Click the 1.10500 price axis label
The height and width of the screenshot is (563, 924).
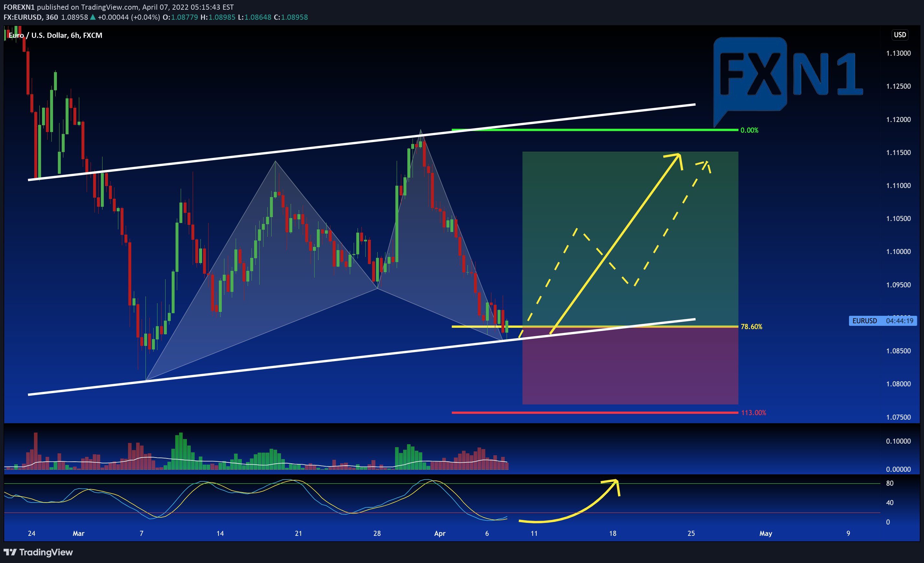coord(898,218)
